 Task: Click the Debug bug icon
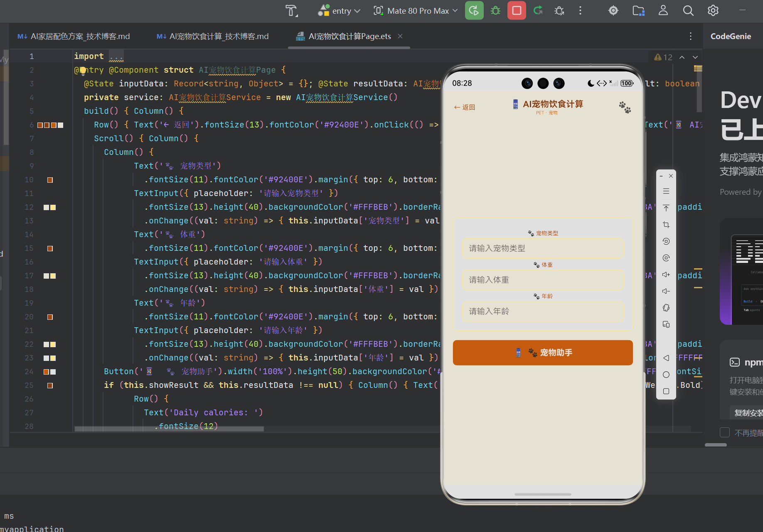(495, 11)
